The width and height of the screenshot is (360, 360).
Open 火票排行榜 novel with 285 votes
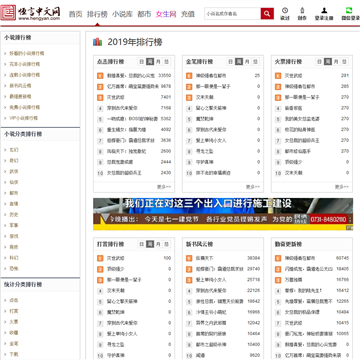[300, 86]
